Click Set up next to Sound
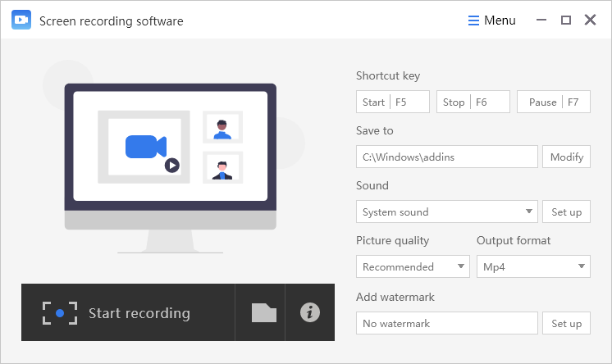This screenshot has height=364, width=612. 566,212
